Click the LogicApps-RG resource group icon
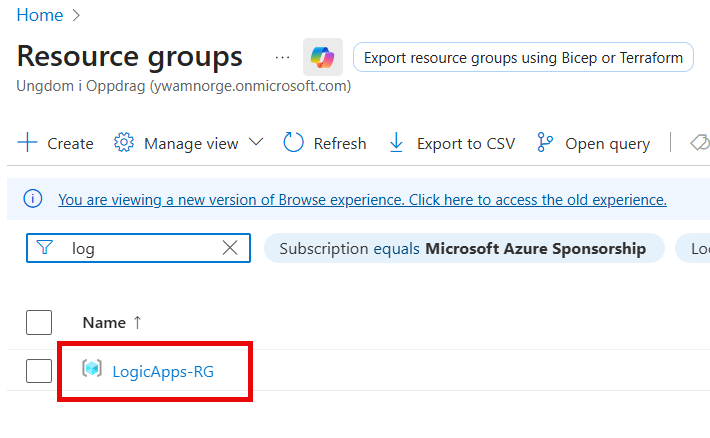Image resolution: width=710 pixels, height=438 pixels. point(92,371)
